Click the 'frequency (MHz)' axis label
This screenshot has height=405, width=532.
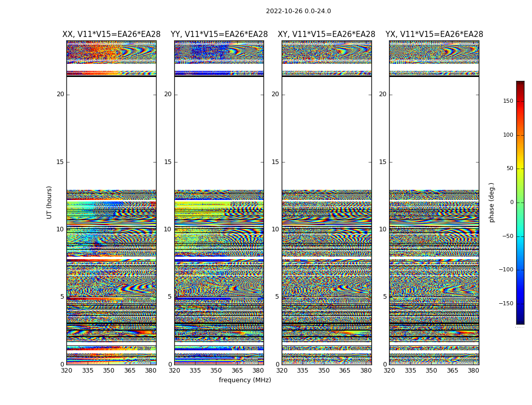(245, 380)
